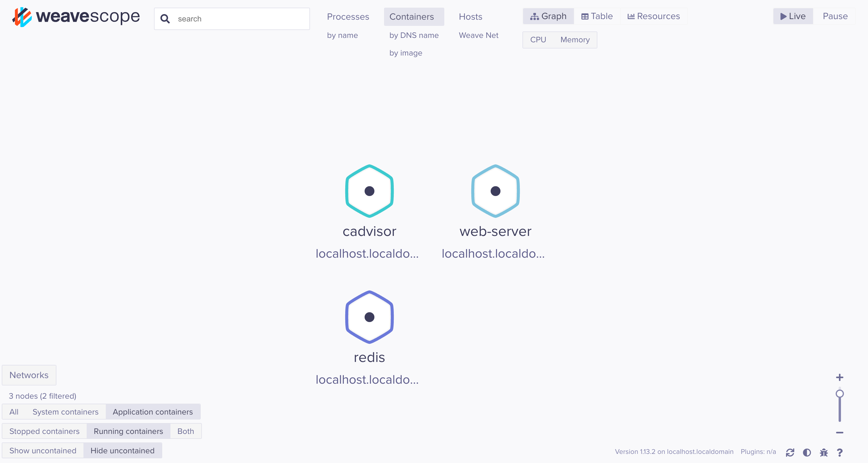Viewport: 868px width, 463px height.
Task: Switch to Table layout mode
Action: 597,16
